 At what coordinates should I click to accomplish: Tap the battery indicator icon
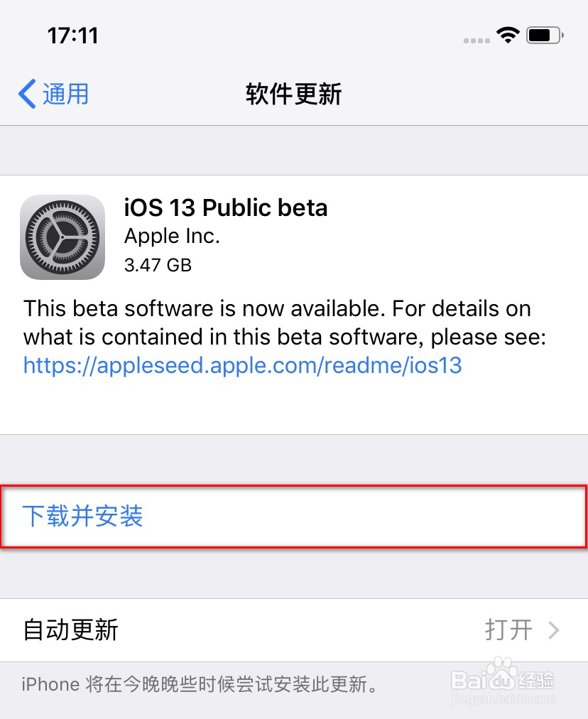545,33
